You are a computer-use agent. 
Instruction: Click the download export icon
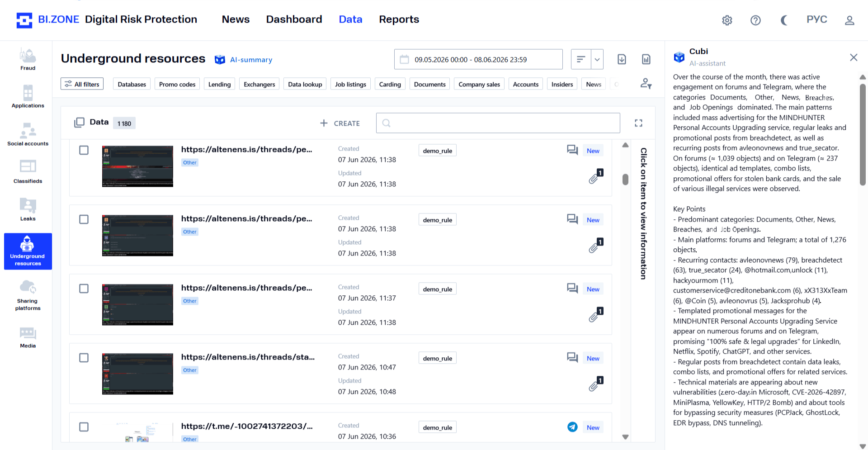[x=622, y=59]
